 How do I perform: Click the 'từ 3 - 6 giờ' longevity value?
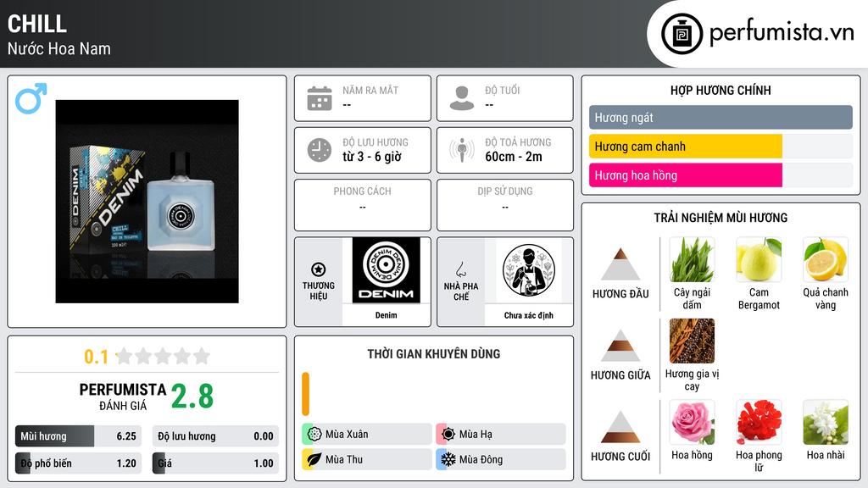pyautogui.click(x=371, y=157)
